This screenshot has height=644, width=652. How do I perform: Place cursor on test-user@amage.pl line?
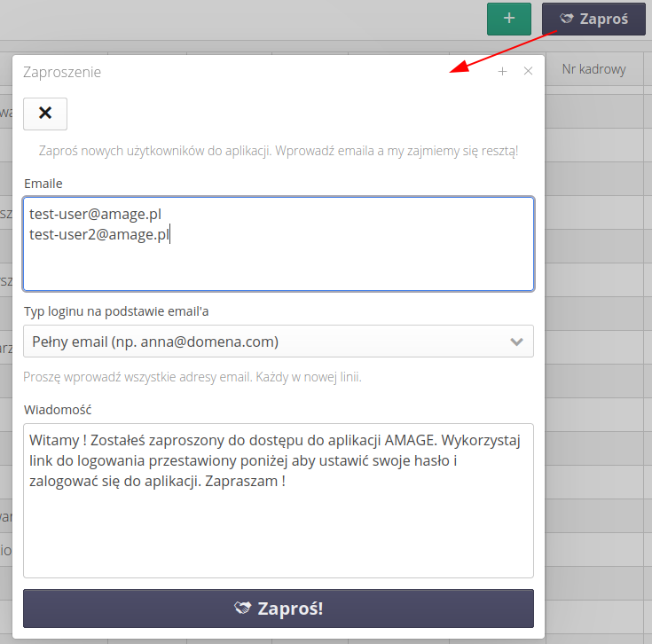click(x=95, y=214)
